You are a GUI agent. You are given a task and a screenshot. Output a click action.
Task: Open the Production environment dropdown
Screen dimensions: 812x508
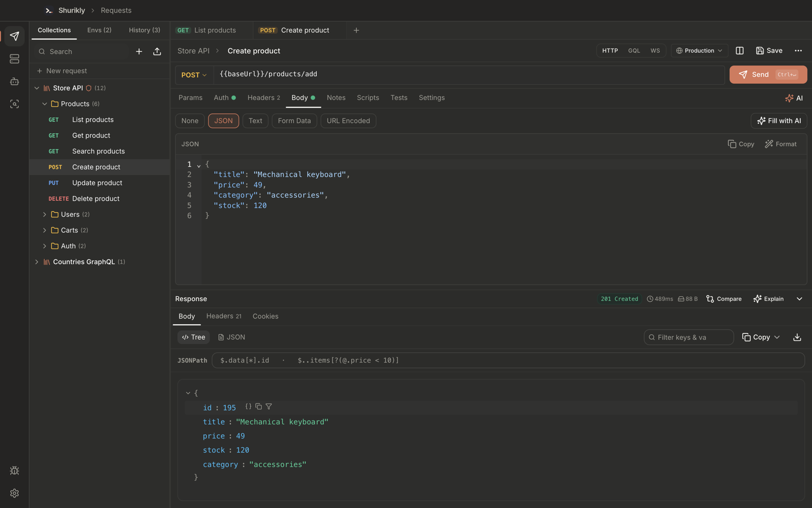coord(699,51)
